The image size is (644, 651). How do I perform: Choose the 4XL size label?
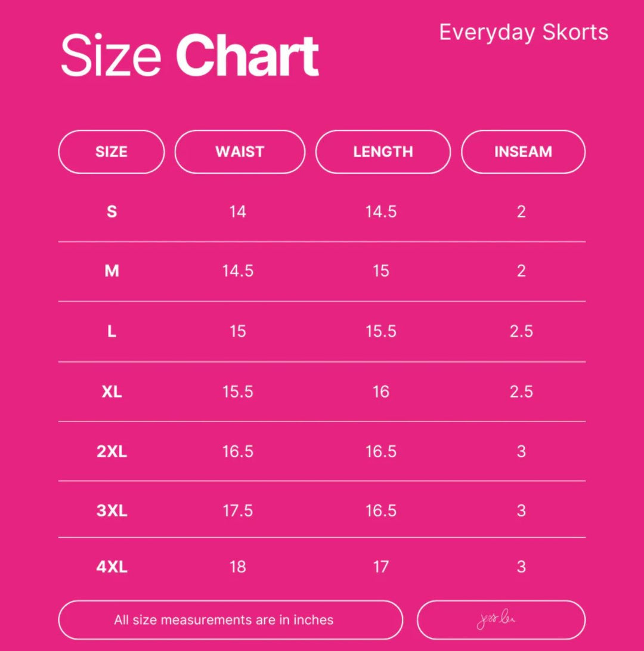(112, 566)
